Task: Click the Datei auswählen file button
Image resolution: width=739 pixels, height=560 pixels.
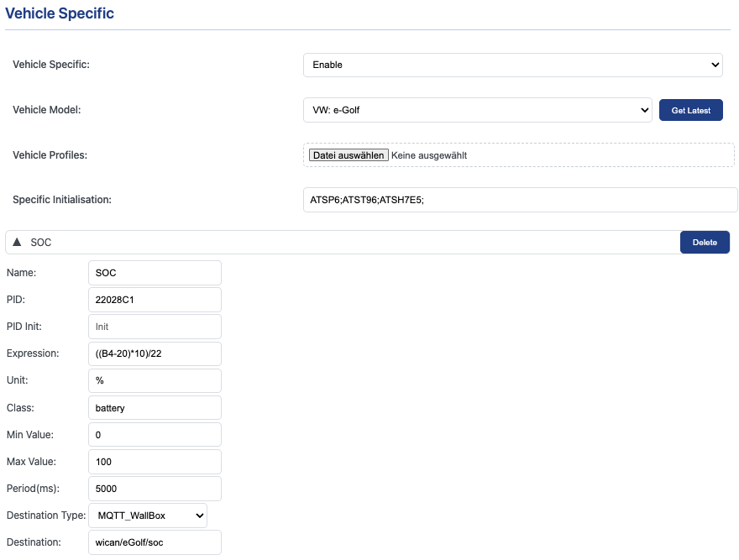Action: coord(348,155)
